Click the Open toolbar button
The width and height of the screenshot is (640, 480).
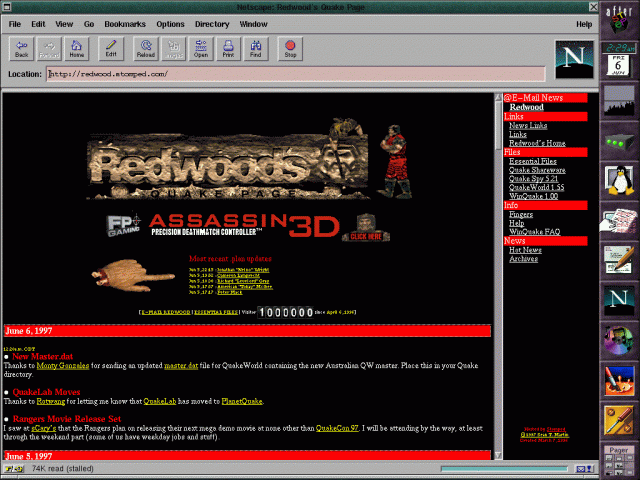(200, 47)
